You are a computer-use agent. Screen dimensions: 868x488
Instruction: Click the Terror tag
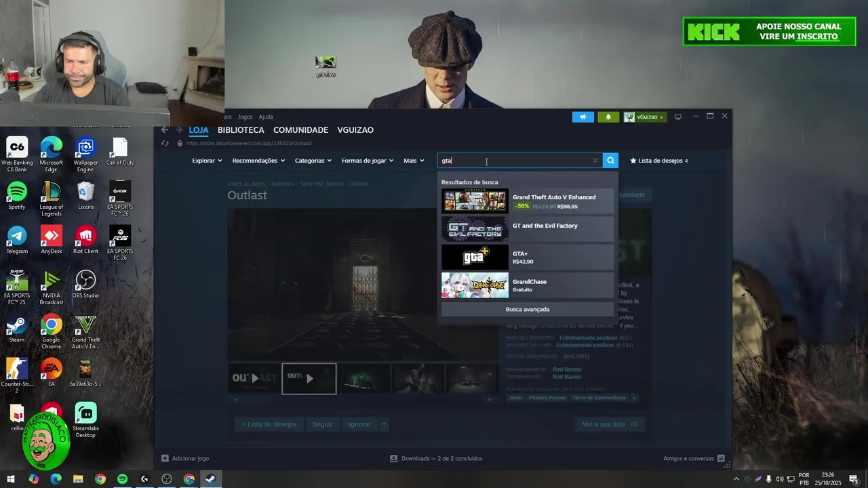tap(516, 398)
